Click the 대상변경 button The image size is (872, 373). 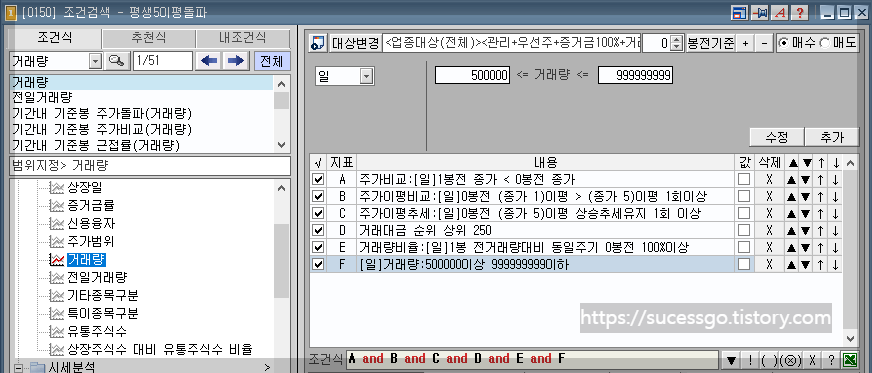[355, 43]
